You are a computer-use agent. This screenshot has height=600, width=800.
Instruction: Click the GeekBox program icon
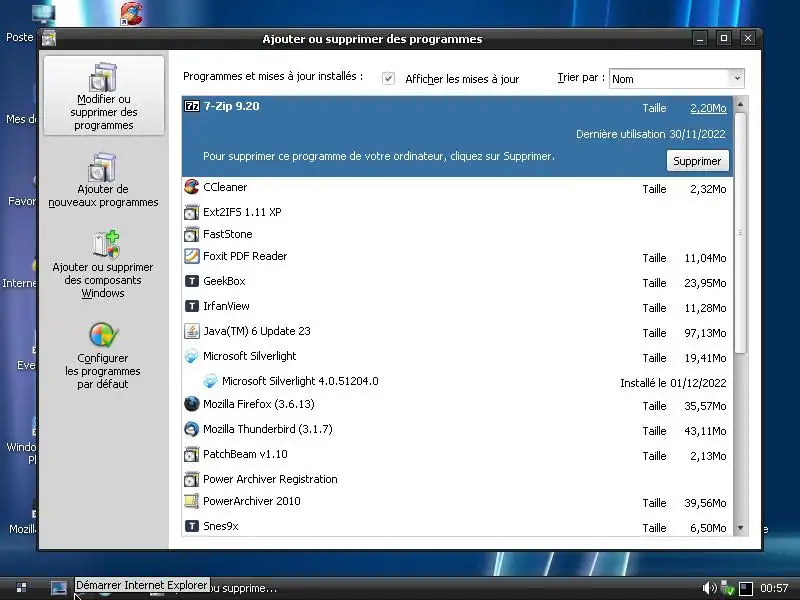(192, 281)
